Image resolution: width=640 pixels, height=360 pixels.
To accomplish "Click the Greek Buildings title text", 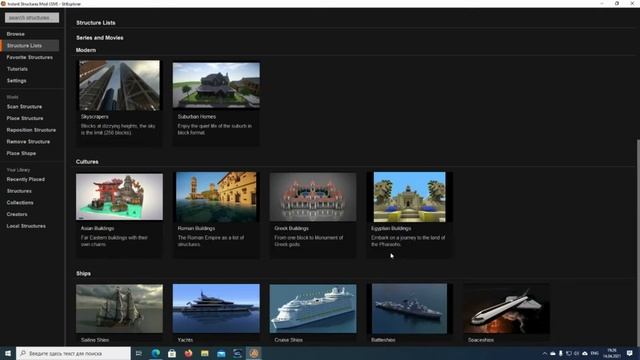I will pos(291,229).
